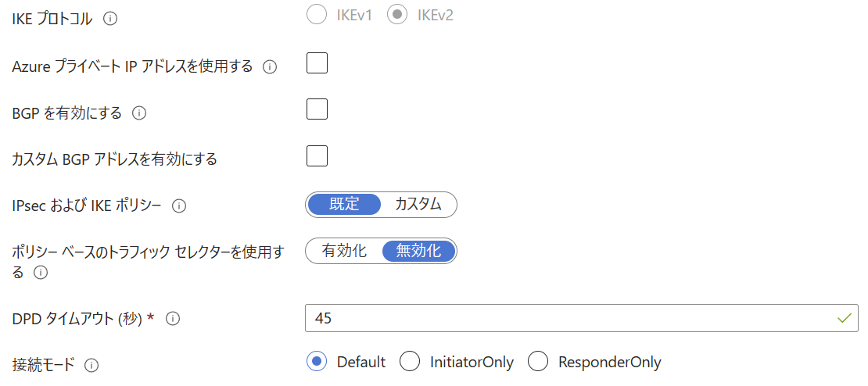Click info icon beside 接続モード

(91, 365)
